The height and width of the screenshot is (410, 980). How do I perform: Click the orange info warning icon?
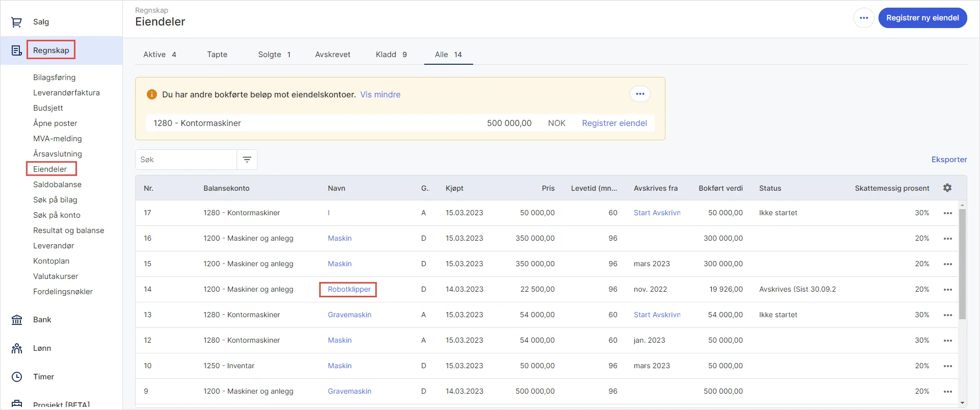[151, 94]
